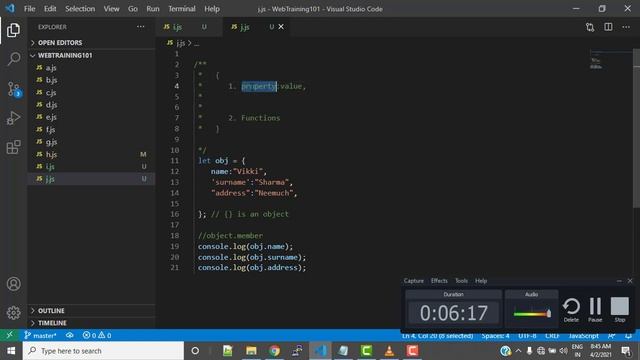Open the Explorer view in activity bar
The height and width of the screenshot is (360, 640).
(13, 30)
